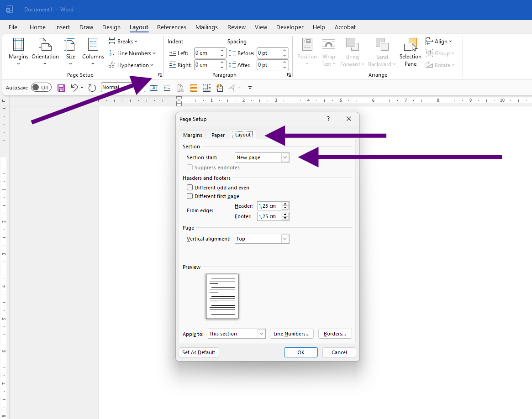Cancel the Page Setup dialog
This screenshot has height=419, width=532.
339,352
